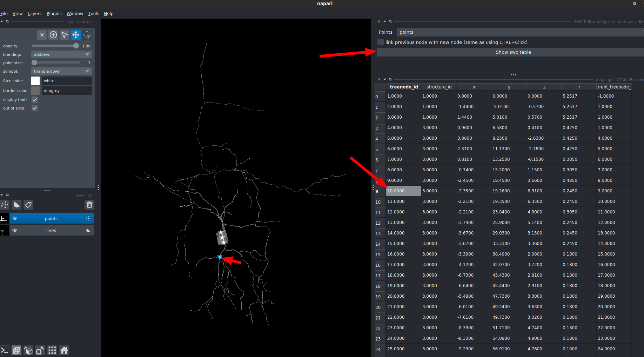Click the lines layer thumbnail

[4, 230]
